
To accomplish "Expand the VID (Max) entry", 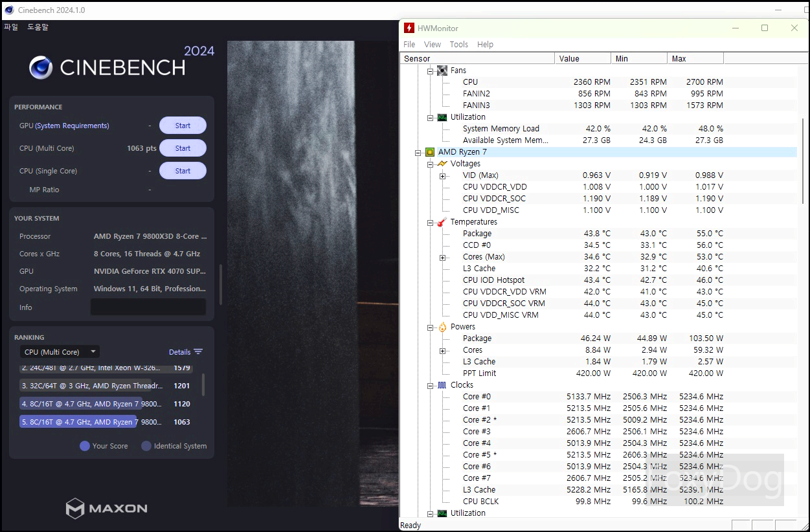I will [x=442, y=175].
